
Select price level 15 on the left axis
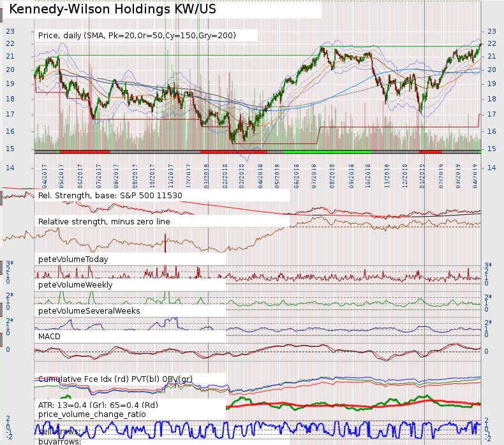(10, 149)
